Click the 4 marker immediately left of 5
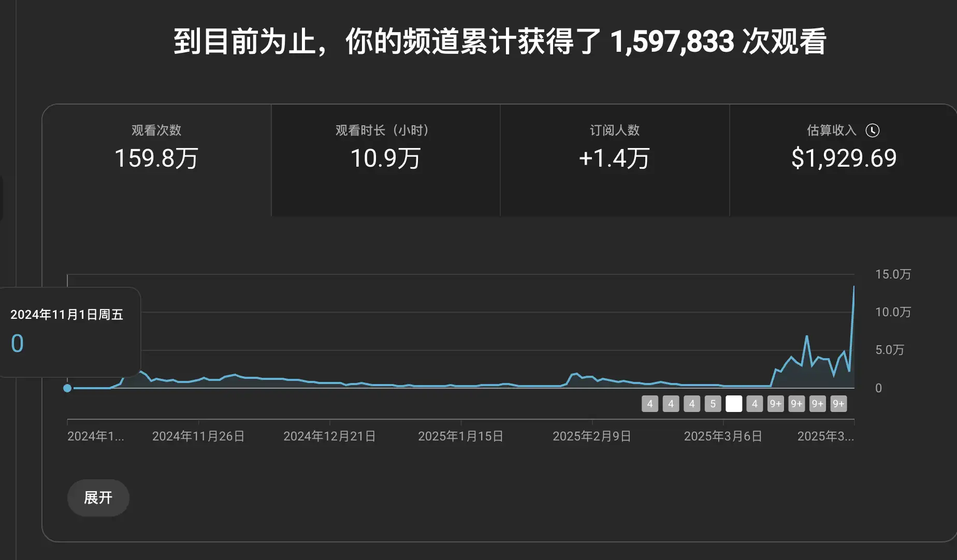This screenshot has height=560, width=957. tap(692, 404)
